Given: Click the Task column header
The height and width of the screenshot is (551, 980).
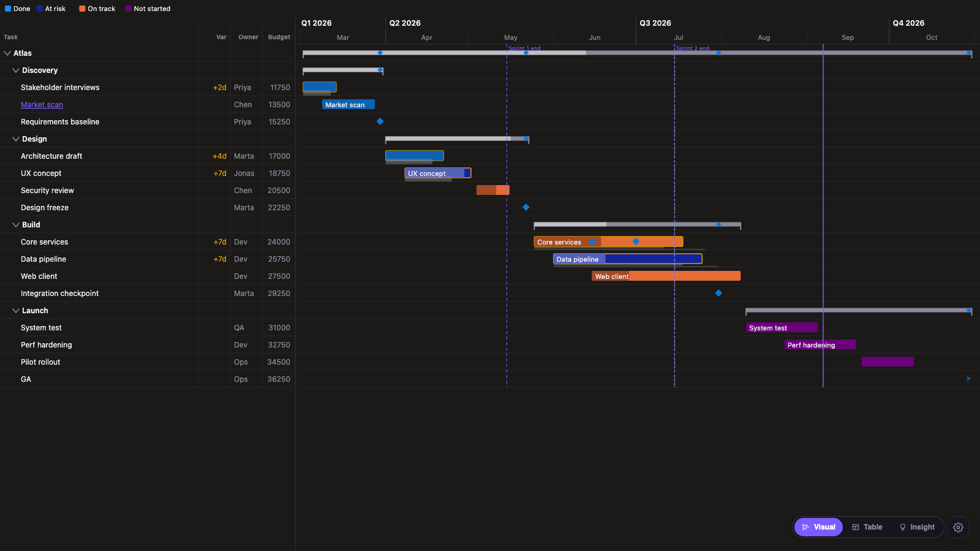Looking at the screenshot, I should 11,37.
